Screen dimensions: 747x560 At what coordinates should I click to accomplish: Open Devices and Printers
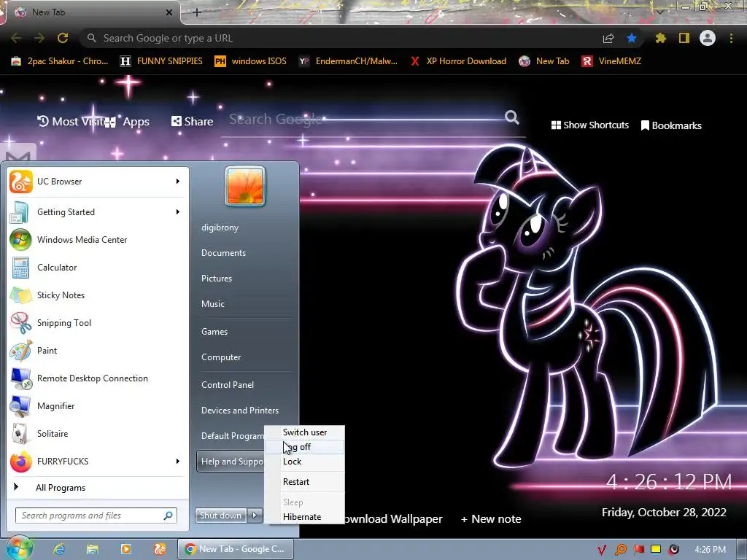[x=240, y=410]
